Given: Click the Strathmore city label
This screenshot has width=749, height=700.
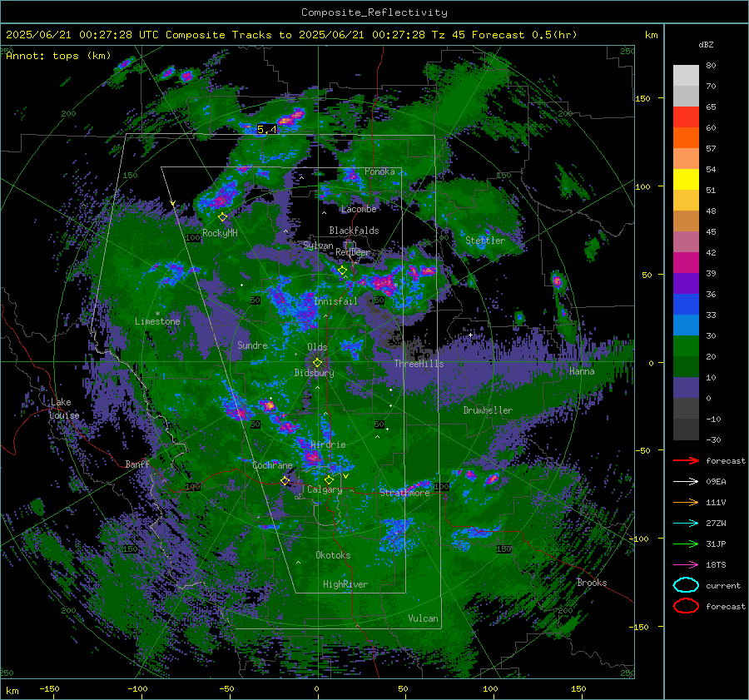Looking at the screenshot, I should [x=404, y=493].
